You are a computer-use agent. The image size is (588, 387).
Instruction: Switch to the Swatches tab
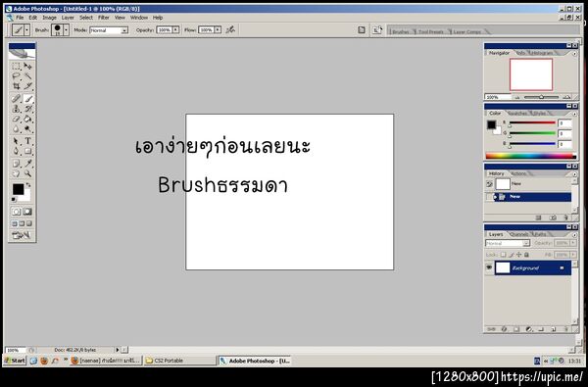(517, 114)
